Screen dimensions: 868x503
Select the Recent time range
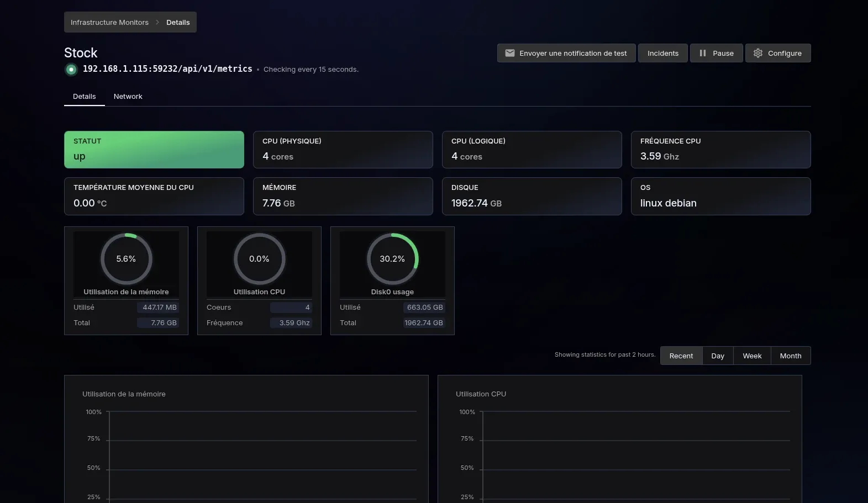tap(681, 356)
